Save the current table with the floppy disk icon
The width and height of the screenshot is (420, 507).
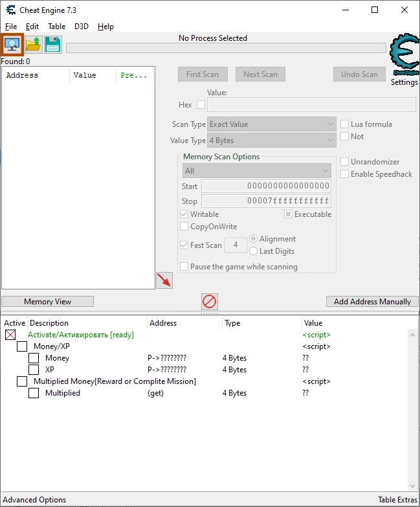[x=53, y=44]
